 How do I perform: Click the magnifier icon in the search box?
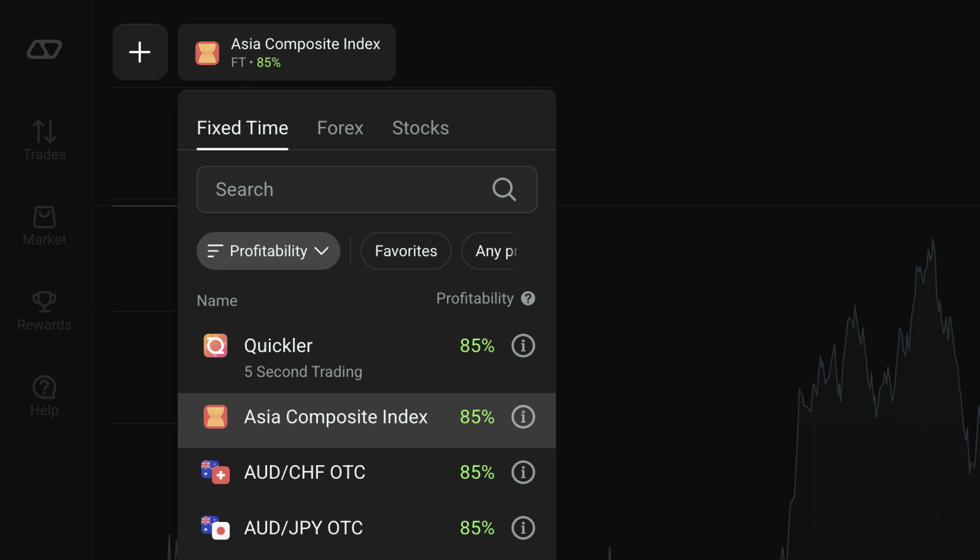tap(504, 189)
